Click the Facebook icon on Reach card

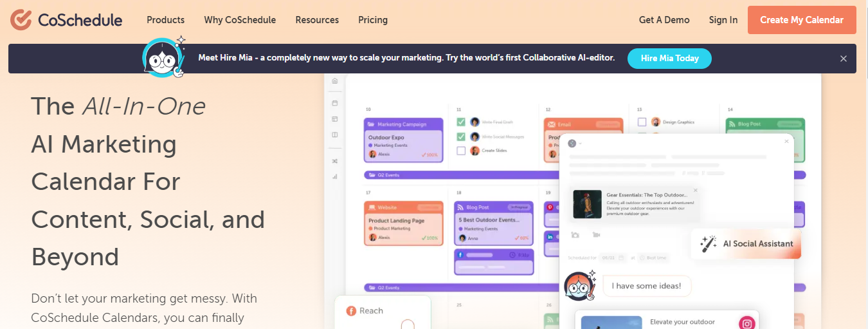click(351, 311)
